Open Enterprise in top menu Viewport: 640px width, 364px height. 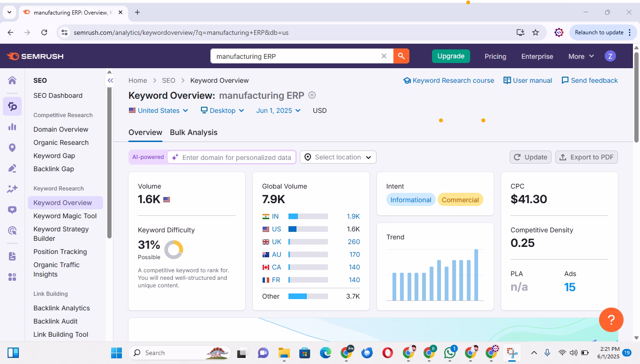[x=537, y=56]
